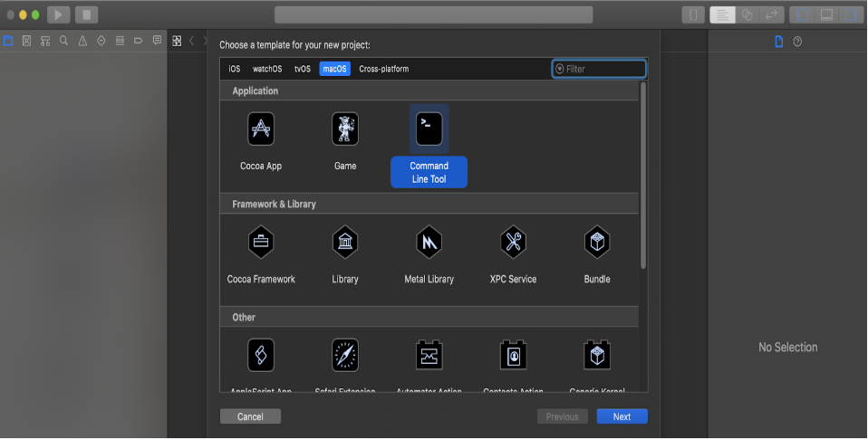The width and height of the screenshot is (868, 440).
Task: Select the macOS platform tab
Action: pyautogui.click(x=335, y=69)
